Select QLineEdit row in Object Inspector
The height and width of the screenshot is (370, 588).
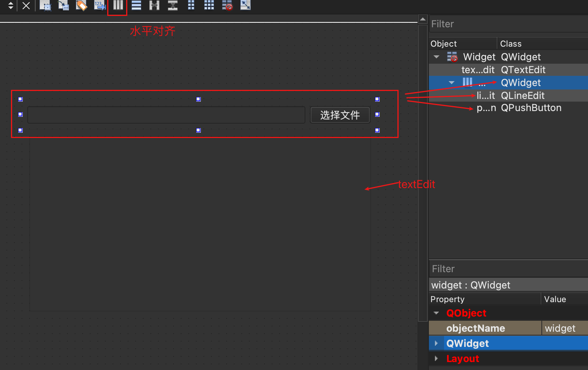(x=508, y=96)
